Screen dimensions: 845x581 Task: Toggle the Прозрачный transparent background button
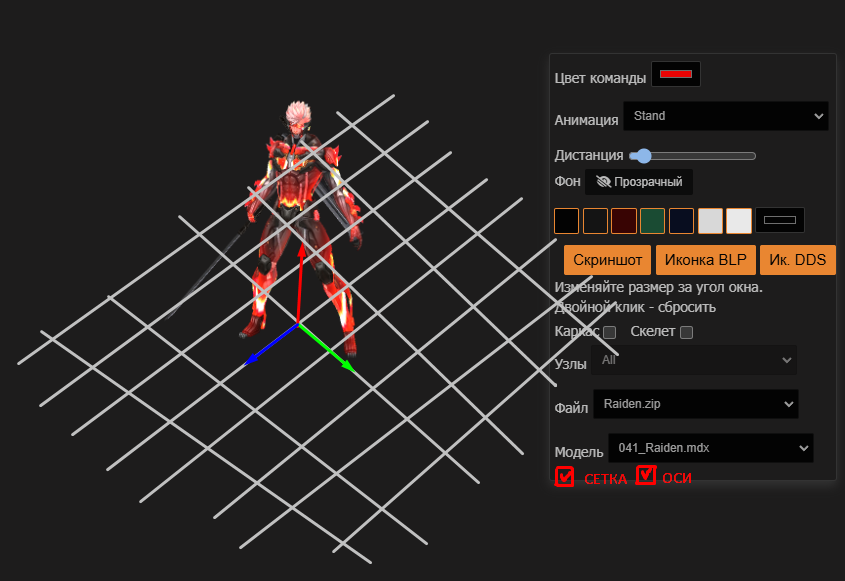639,182
